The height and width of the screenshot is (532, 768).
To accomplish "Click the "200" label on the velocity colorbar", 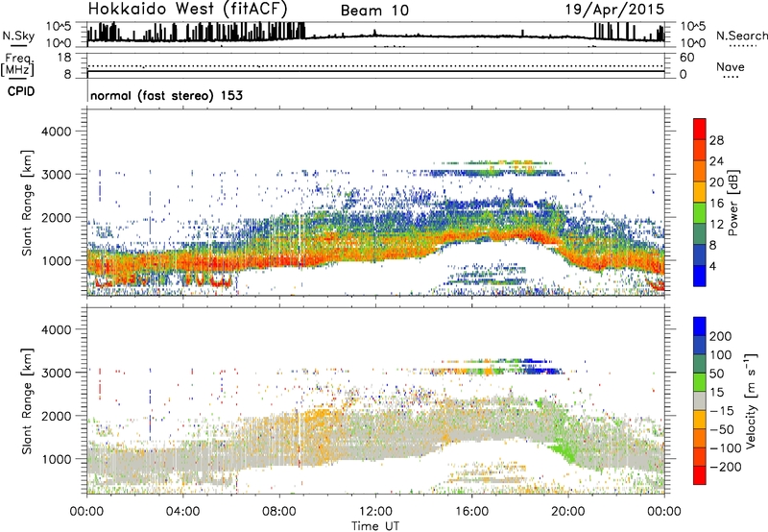I will coord(721,336).
